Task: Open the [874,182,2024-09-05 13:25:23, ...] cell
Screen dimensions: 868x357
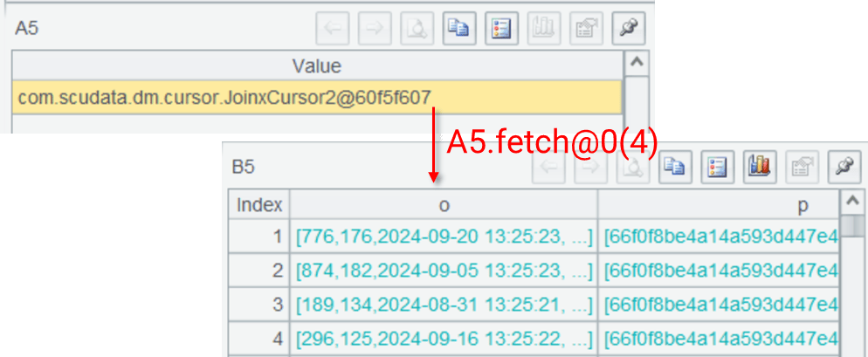Action: [x=444, y=271]
